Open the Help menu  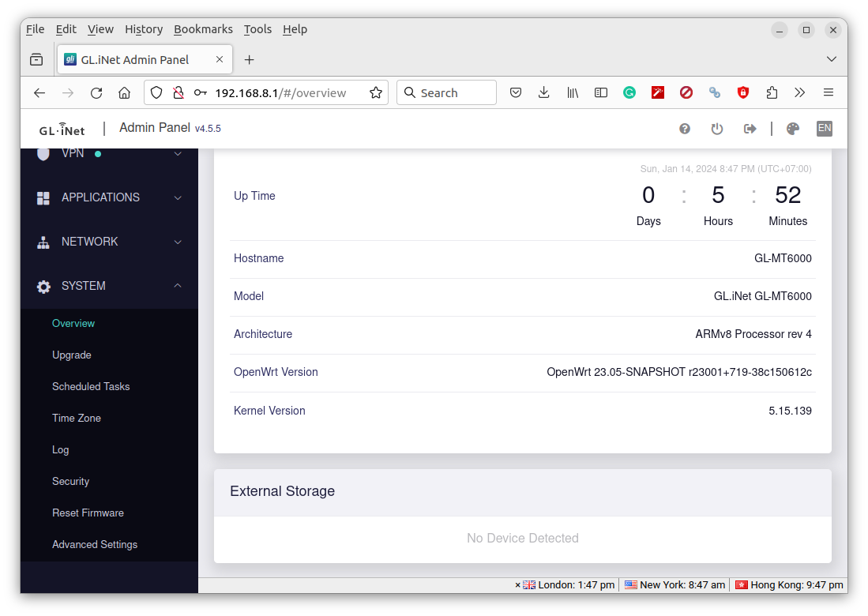pos(295,29)
